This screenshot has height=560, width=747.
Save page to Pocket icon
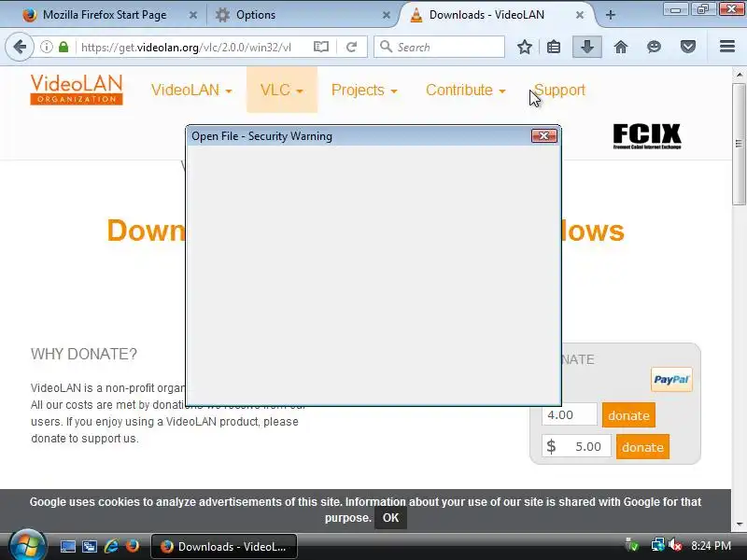688,47
